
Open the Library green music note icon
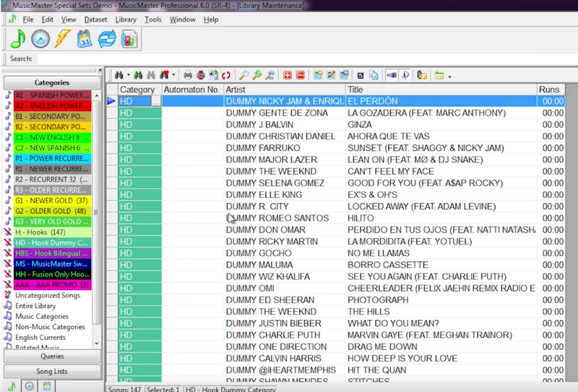tap(17, 39)
